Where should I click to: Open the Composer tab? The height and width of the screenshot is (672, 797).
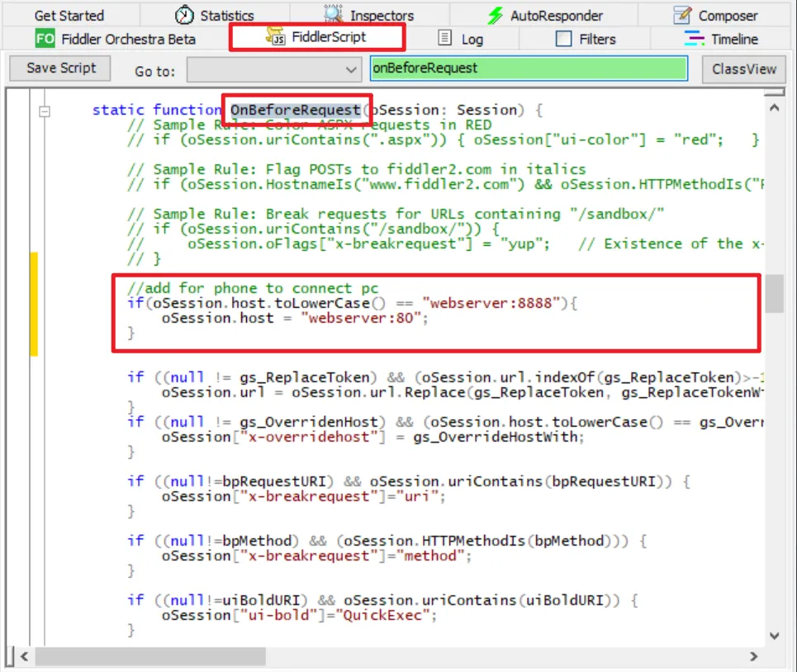pos(716,16)
